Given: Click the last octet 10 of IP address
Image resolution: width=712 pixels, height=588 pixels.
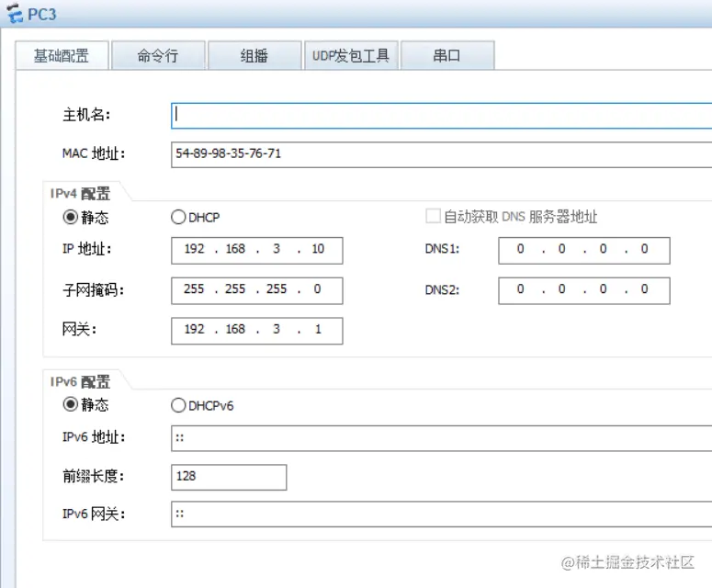Looking at the screenshot, I should click(318, 249).
